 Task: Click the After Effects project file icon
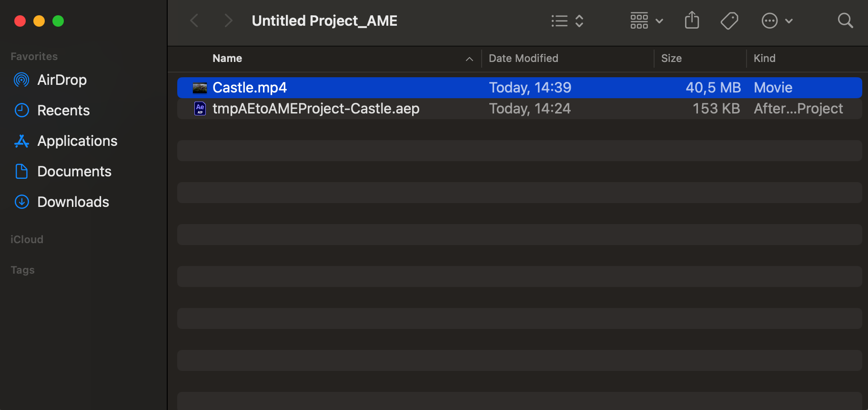click(x=200, y=109)
